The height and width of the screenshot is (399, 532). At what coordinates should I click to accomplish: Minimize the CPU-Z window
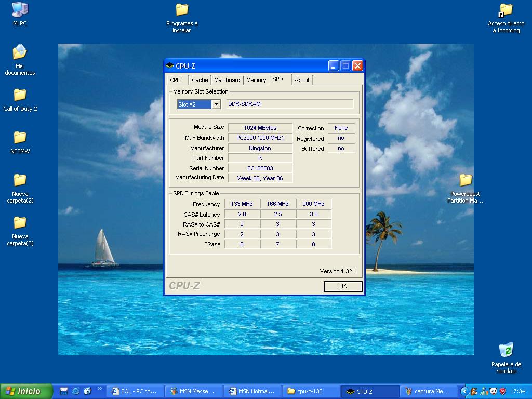pos(333,66)
